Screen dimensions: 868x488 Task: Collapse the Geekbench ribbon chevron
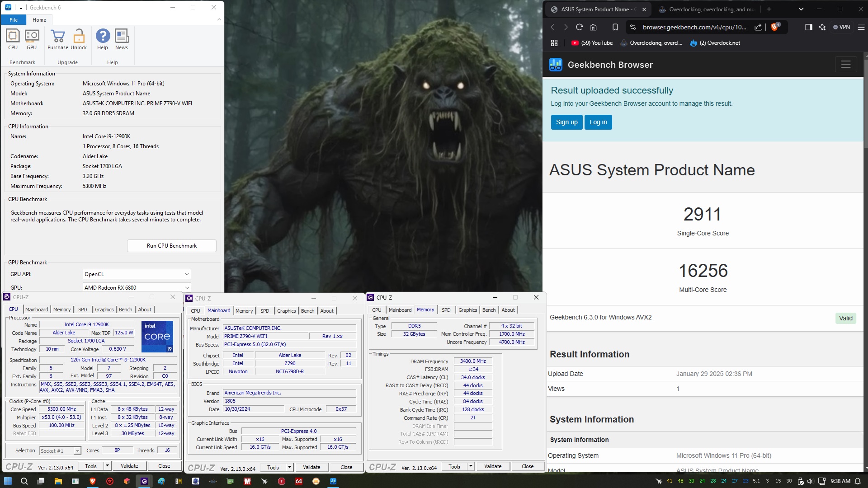click(219, 19)
